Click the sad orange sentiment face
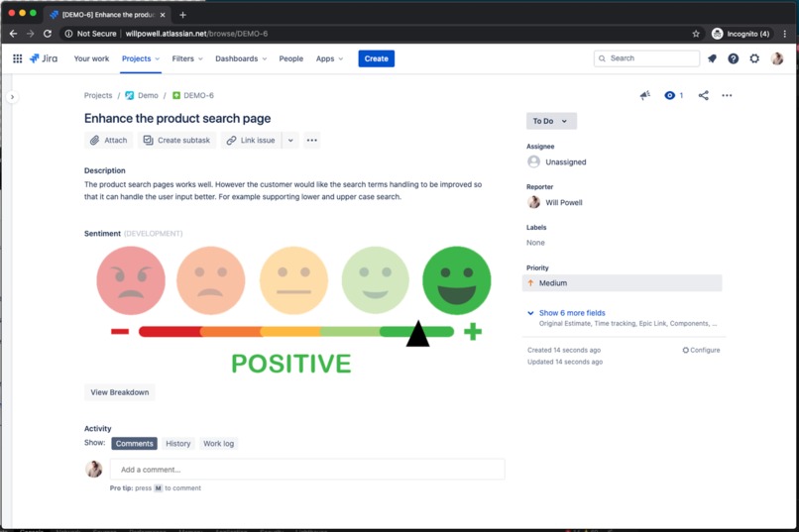The width and height of the screenshot is (799, 532). click(211, 280)
